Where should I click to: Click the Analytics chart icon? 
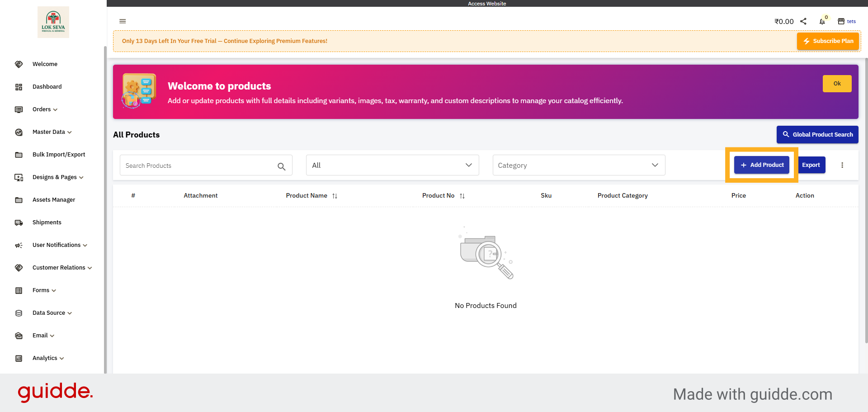click(19, 358)
